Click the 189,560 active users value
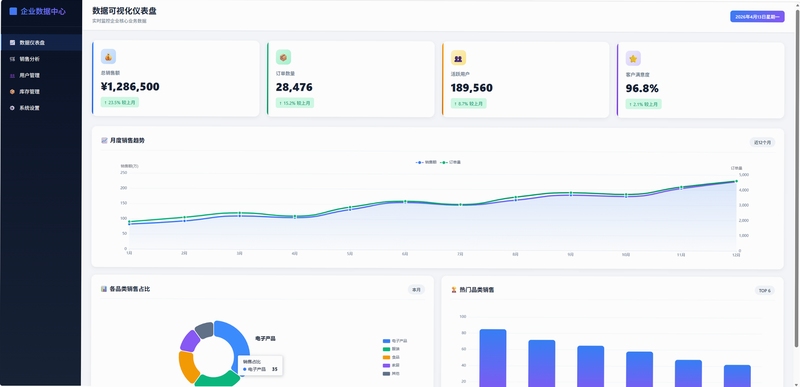This screenshot has width=800, height=387. [472, 88]
